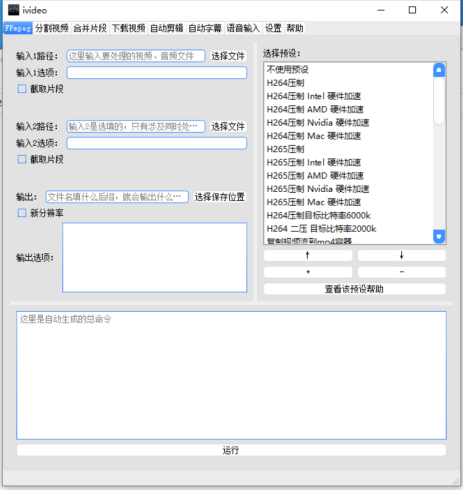Move selected preset up with arrow button

[308, 255]
